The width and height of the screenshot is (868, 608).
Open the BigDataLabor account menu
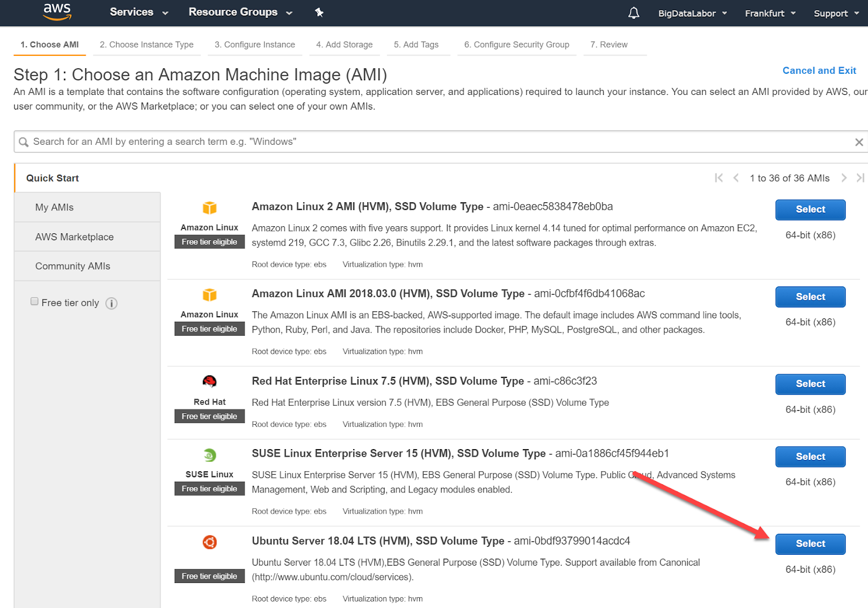pos(692,13)
